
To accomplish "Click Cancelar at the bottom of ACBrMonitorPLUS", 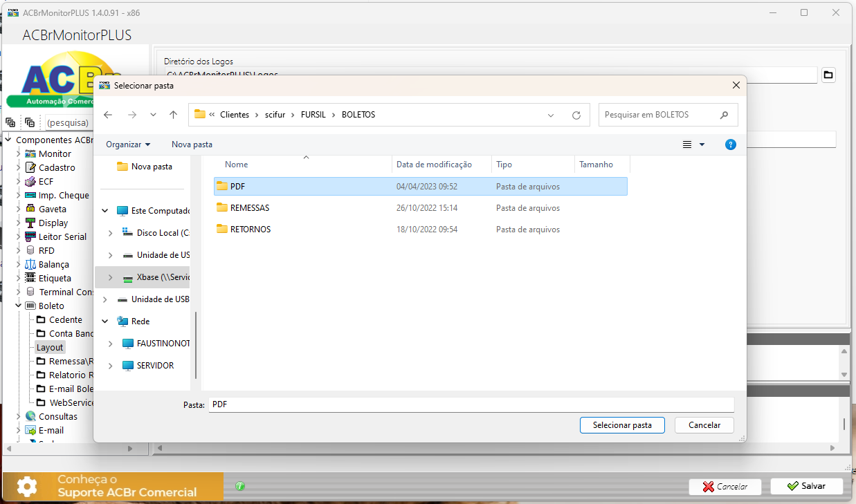I will coord(725,487).
